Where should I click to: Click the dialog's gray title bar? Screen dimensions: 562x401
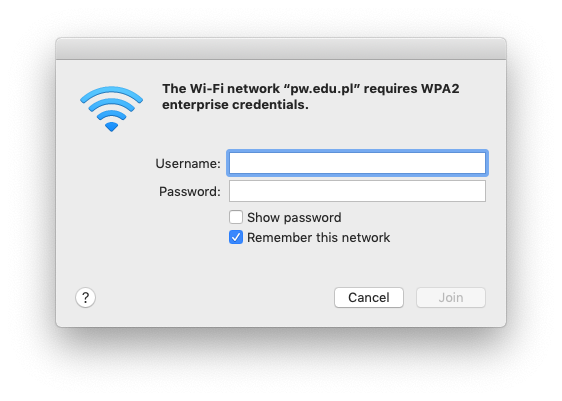281,49
